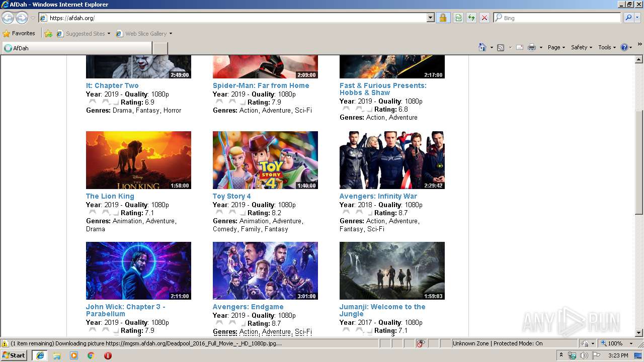Click the scrollbar up arrow
The width and height of the screenshot is (644, 362).
[x=639, y=60]
